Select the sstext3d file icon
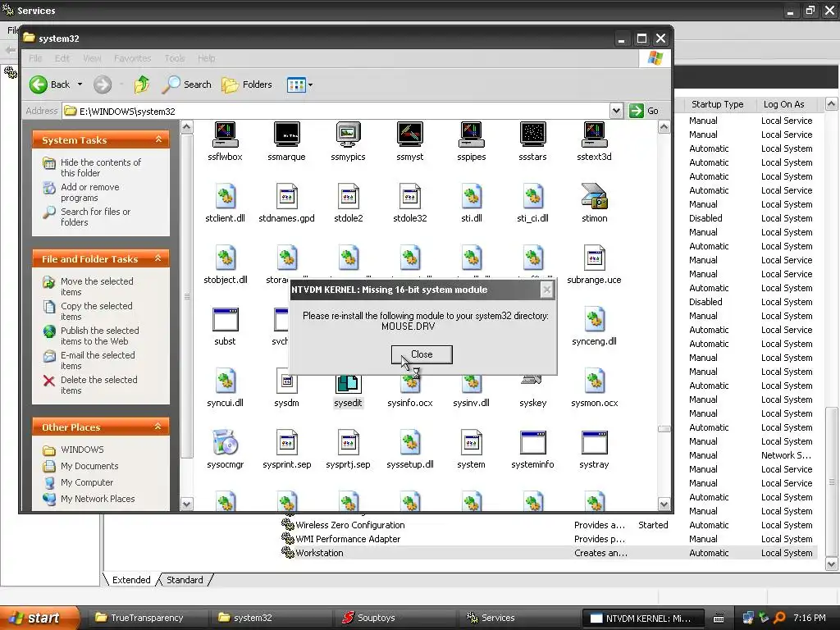The width and height of the screenshot is (840, 630). pos(594,135)
